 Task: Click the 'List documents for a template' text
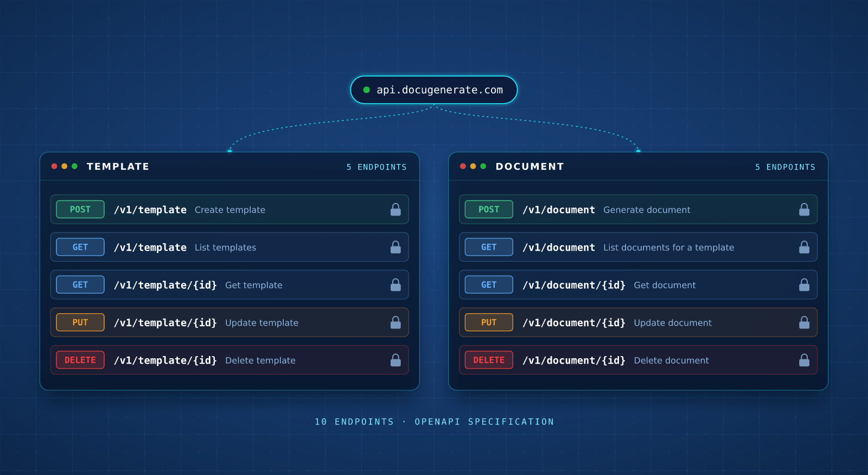point(669,248)
